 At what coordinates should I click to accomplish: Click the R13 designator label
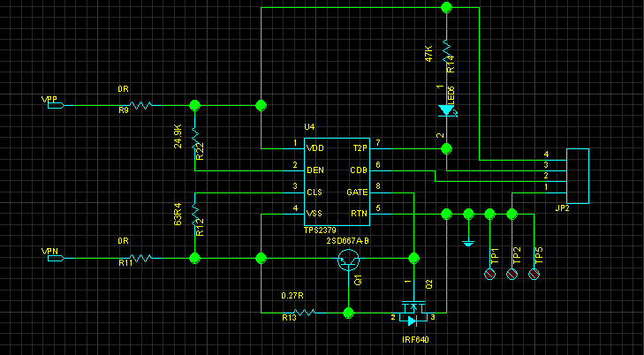coord(289,317)
